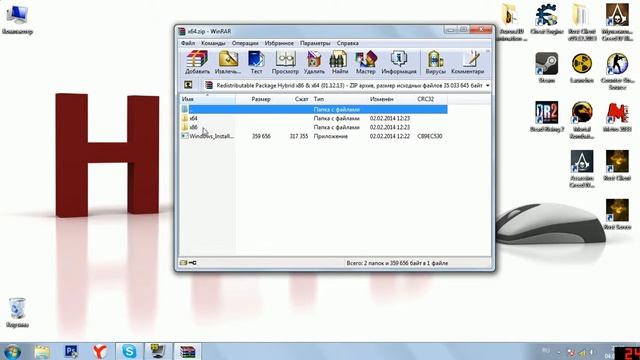Click the 02.02.2014 12:22 date cell
Viewport: 640px width, 360px height.
pos(390,136)
